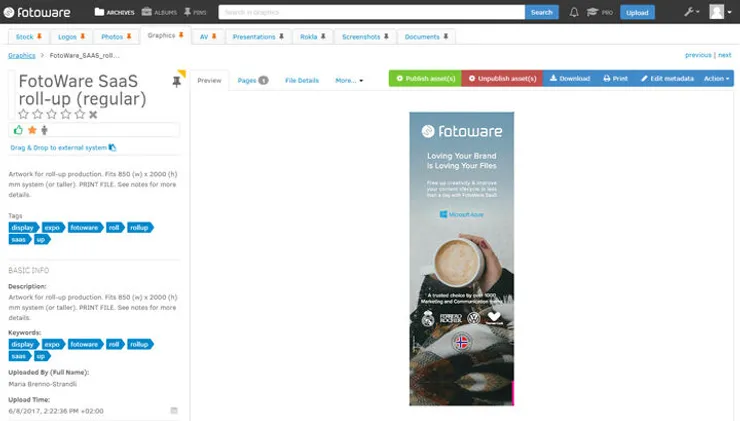Click the 'expo' tag under Tags

click(x=53, y=227)
